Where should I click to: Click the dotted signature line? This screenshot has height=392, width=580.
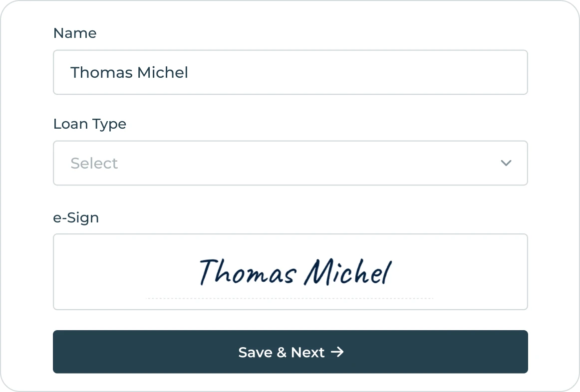click(x=290, y=298)
